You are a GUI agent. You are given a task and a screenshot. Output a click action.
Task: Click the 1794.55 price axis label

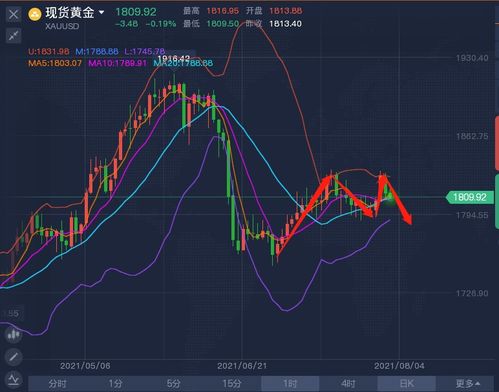(x=472, y=215)
